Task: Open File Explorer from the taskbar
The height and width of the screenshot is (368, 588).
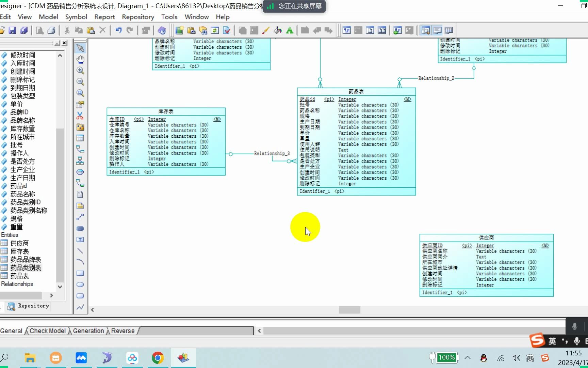Action: [x=30, y=357]
